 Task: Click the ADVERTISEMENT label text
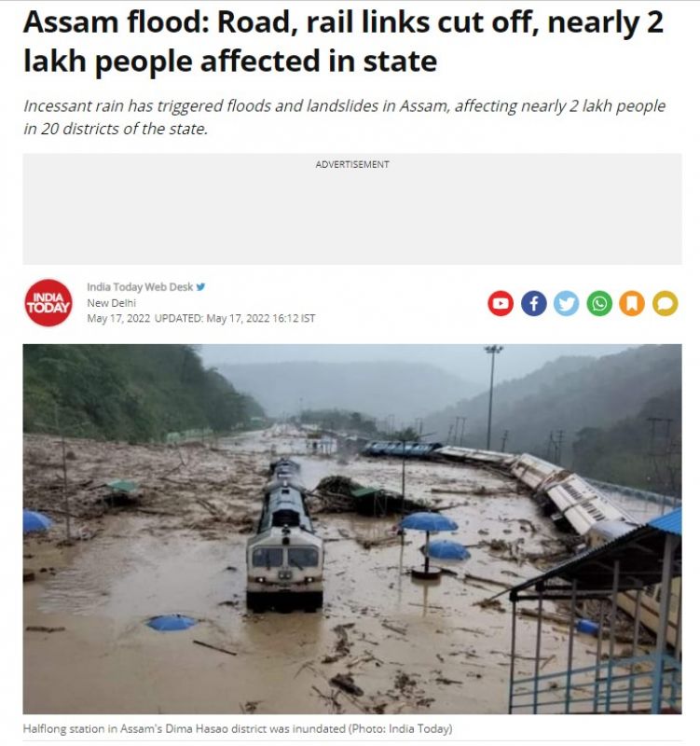(x=352, y=164)
